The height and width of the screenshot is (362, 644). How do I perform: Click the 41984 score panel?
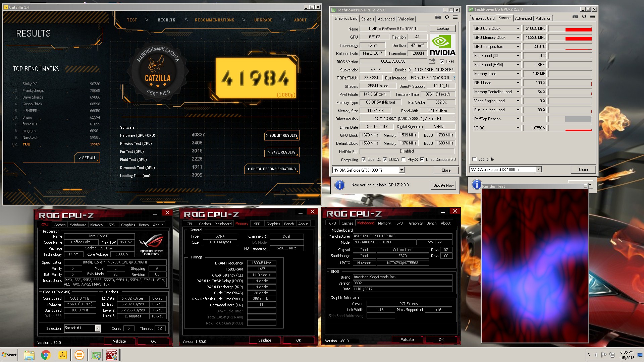click(x=256, y=78)
